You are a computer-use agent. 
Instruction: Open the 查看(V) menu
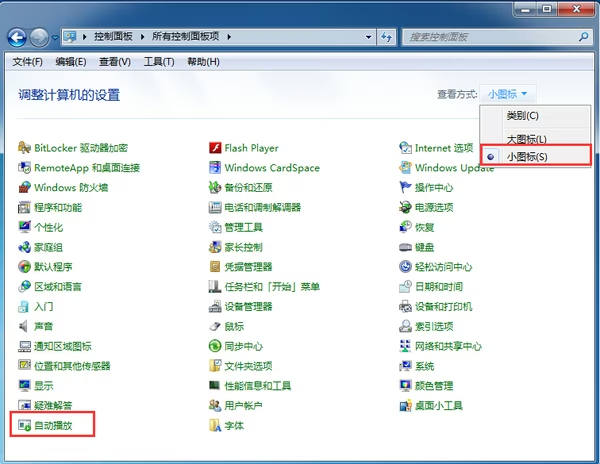point(115,62)
